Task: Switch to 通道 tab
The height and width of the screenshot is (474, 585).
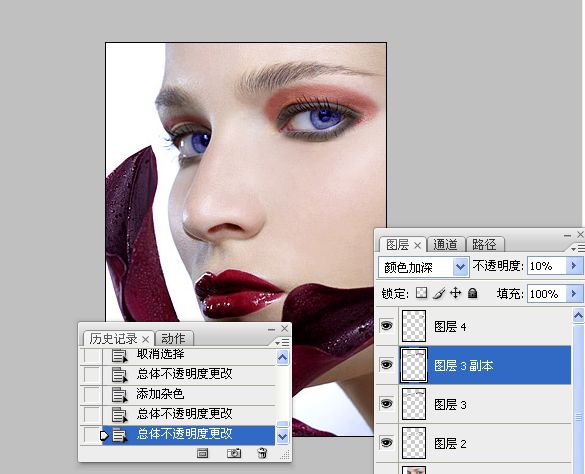Action: click(445, 245)
